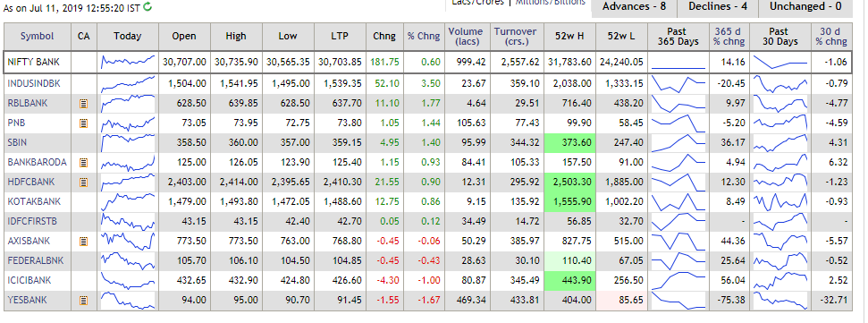
Task: View INDUSINDBK today intraday chart
Action: pyautogui.click(x=128, y=84)
